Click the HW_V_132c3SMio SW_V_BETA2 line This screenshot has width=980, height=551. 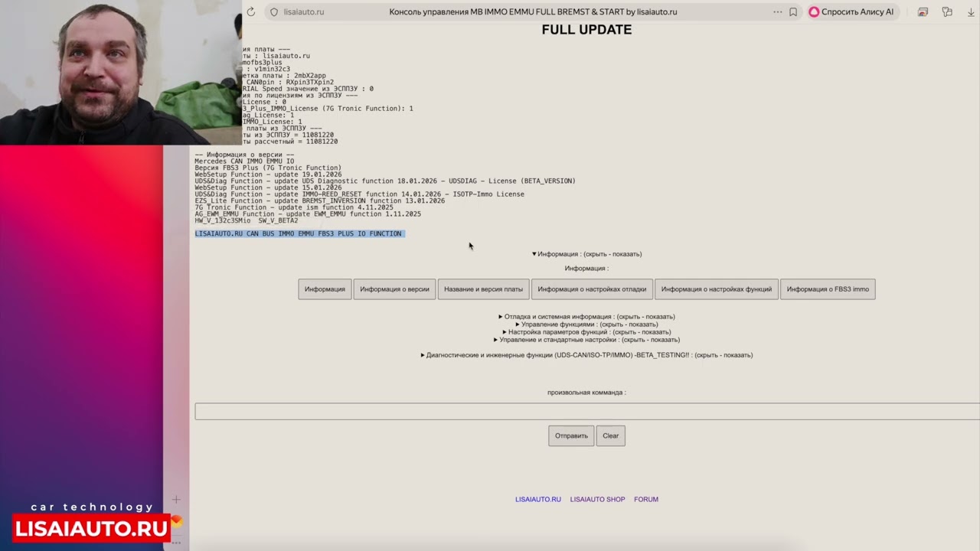click(x=247, y=221)
